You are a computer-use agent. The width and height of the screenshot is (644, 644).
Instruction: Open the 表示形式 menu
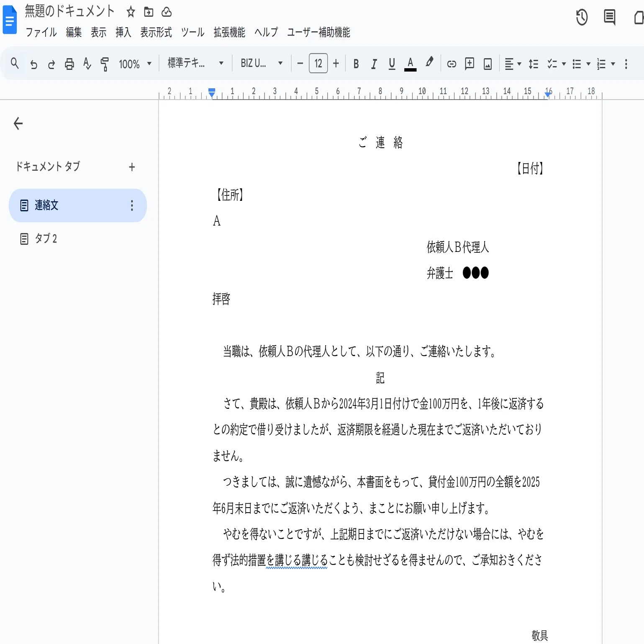point(156,32)
